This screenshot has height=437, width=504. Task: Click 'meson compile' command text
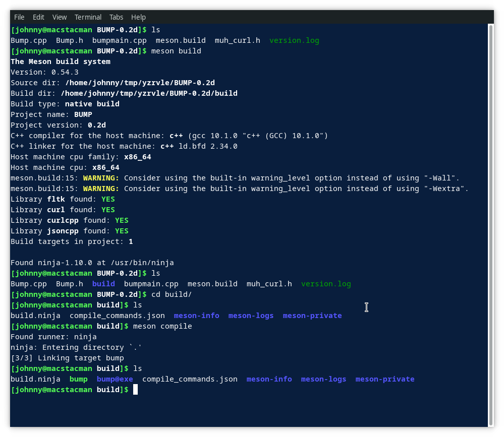[162, 327]
